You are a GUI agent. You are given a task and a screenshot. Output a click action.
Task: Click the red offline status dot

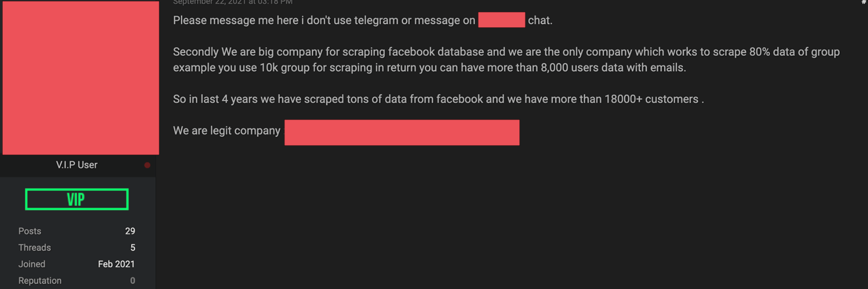147,165
